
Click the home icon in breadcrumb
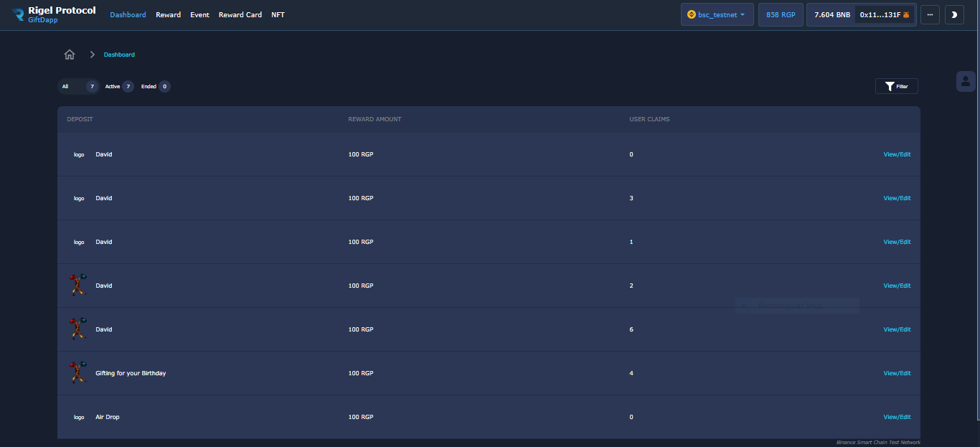(x=70, y=55)
